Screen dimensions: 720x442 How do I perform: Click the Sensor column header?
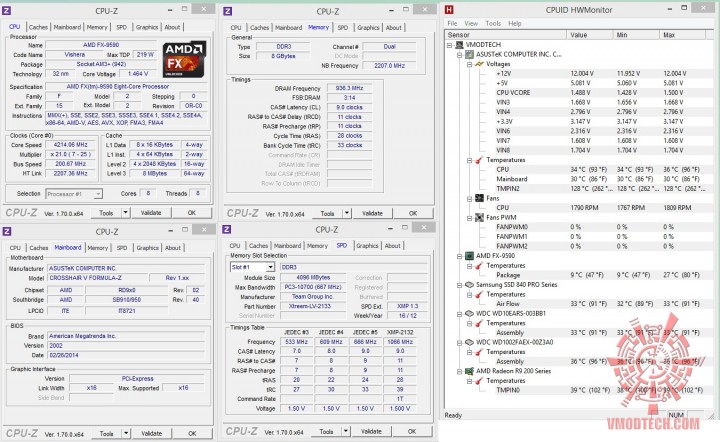click(x=506, y=35)
